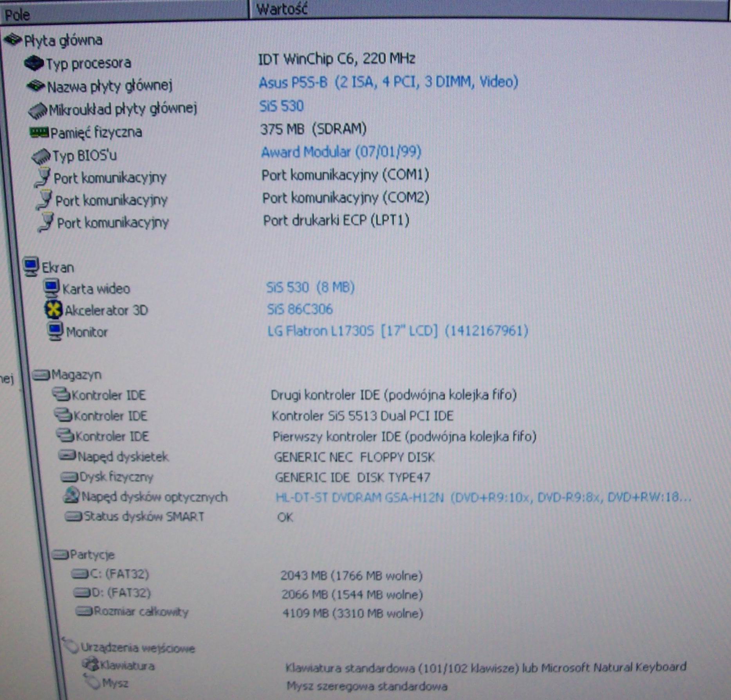The width and height of the screenshot is (731, 700).
Task: Select the 375 MB (SDRAM) value
Action: tap(313, 129)
